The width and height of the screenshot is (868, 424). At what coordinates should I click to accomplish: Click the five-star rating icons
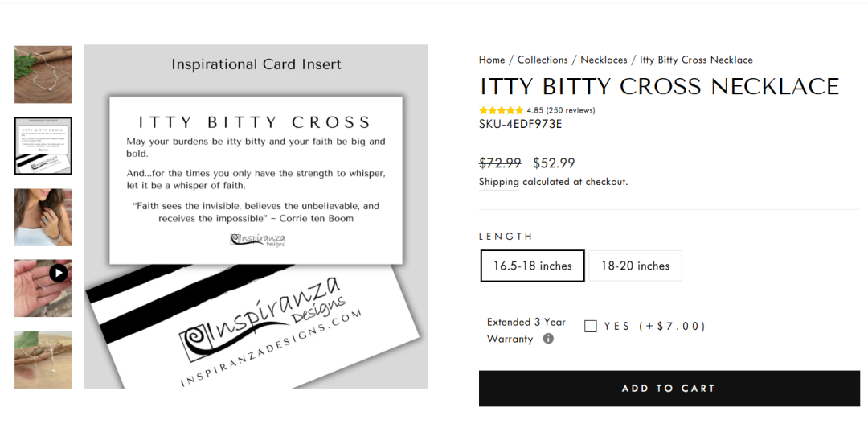click(502, 110)
